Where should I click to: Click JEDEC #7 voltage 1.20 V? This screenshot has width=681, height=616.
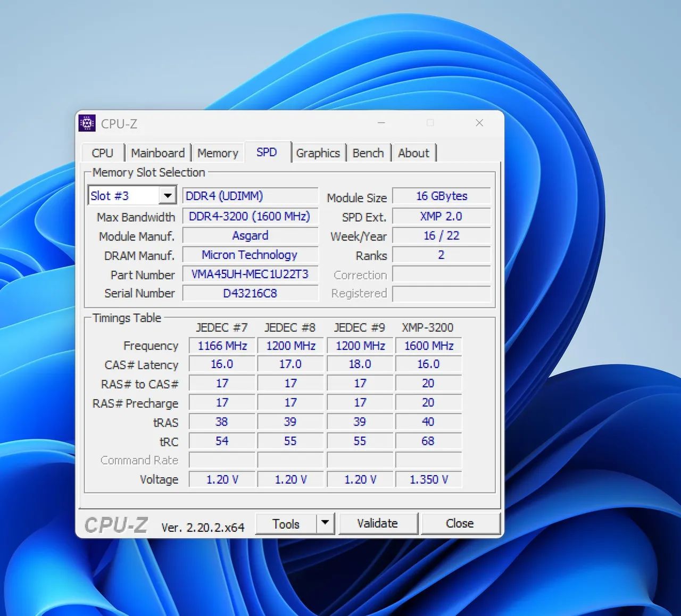222,479
